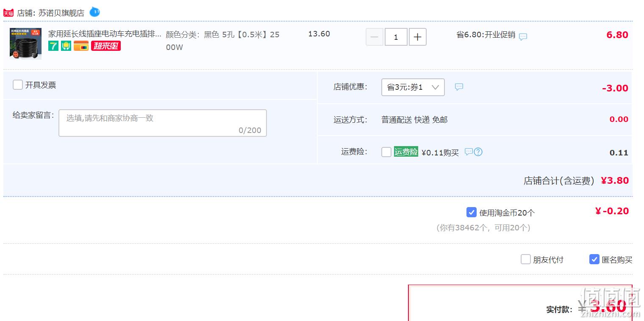Click the 省6.80:开业促销 promotion text
The height and width of the screenshot is (321, 644).
coord(486,35)
